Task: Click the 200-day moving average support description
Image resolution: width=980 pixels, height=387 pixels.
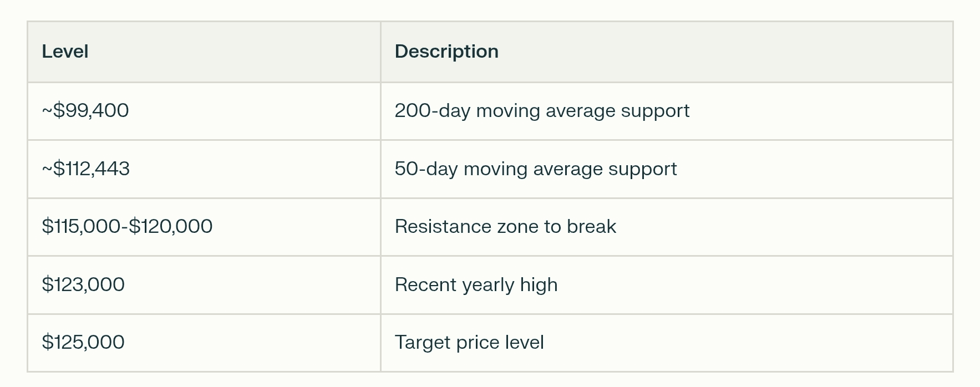Action: [542, 111]
